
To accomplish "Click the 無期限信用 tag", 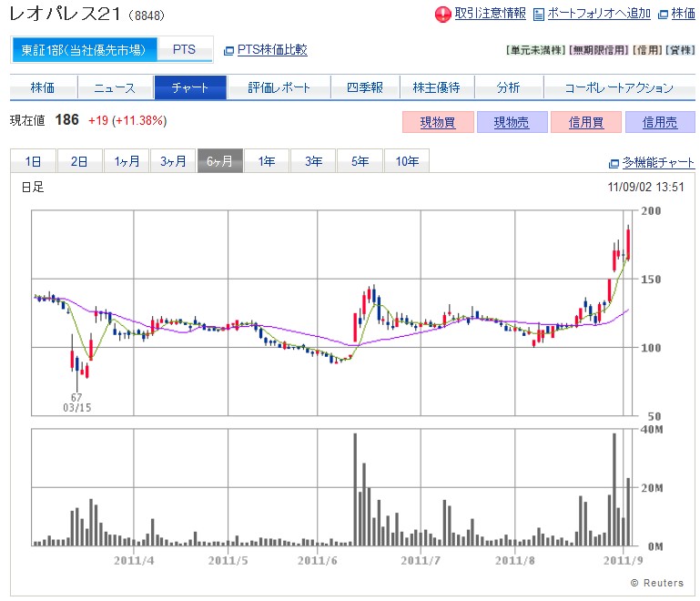I will pyautogui.click(x=599, y=50).
